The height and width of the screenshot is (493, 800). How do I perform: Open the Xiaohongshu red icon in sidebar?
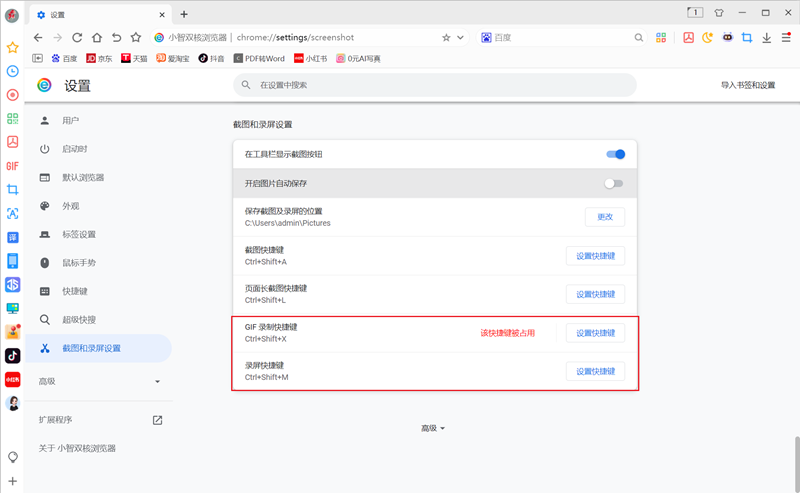(x=12, y=380)
